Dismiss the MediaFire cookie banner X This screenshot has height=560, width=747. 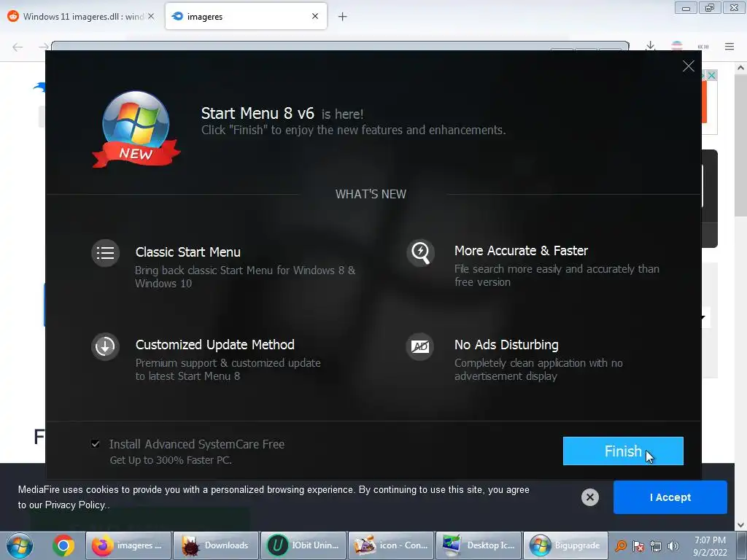[589, 497]
